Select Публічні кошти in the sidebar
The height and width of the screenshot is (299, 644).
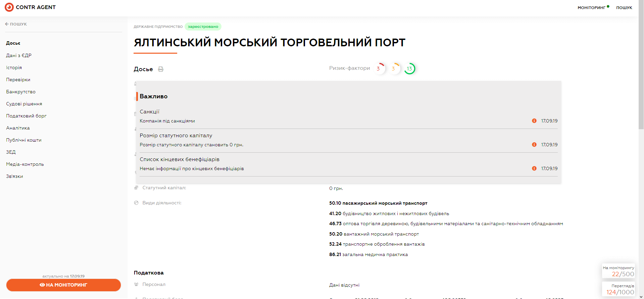(24, 140)
